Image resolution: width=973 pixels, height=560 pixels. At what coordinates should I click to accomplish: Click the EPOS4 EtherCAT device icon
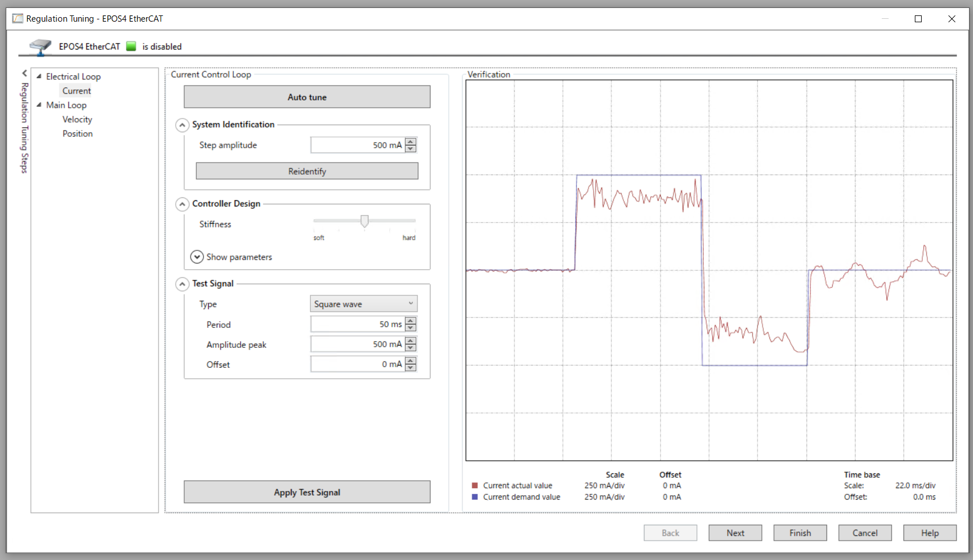pos(40,47)
